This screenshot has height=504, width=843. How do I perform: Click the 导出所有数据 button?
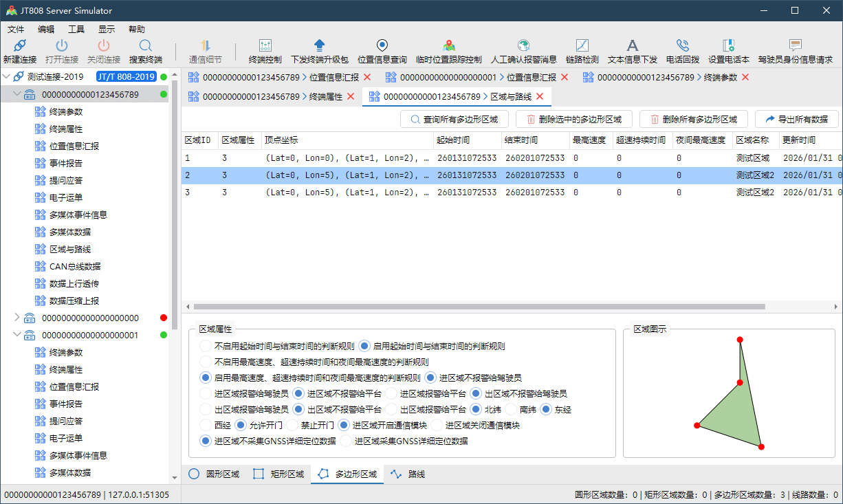797,120
